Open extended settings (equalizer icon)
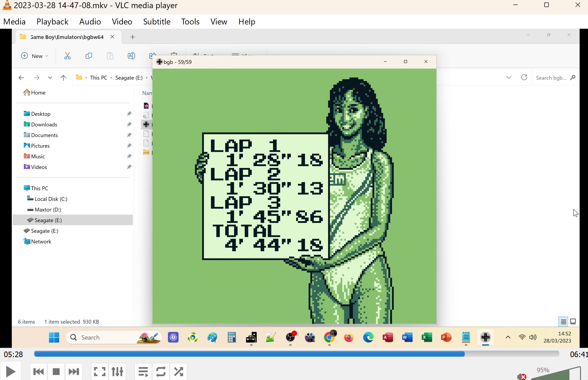The image size is (588, 380). pyautogui.click(x=117, y=371)
